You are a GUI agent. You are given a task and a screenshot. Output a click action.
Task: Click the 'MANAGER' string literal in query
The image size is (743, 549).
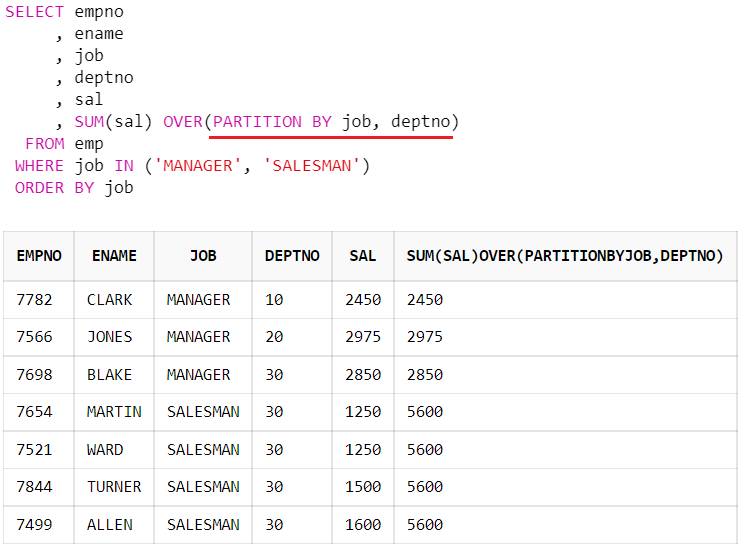pyautogui.click(x=198, y=166)
